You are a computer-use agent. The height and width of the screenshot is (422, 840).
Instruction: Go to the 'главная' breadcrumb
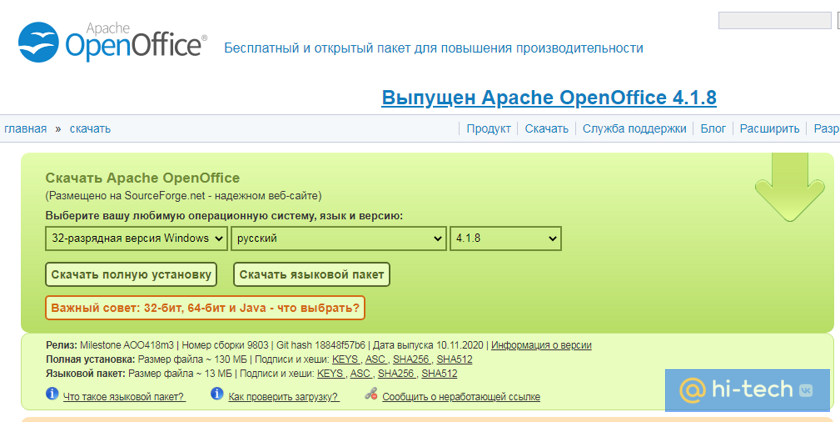[25, 129]
